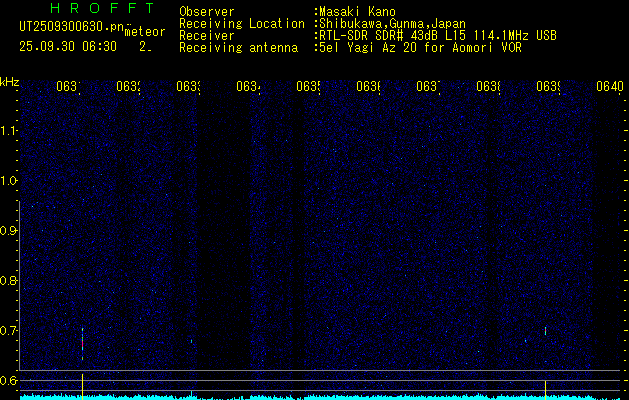Click the 0640 time axis label
Image resolution: width=629 pixels, height=400 pixels.
pos(610,86)
